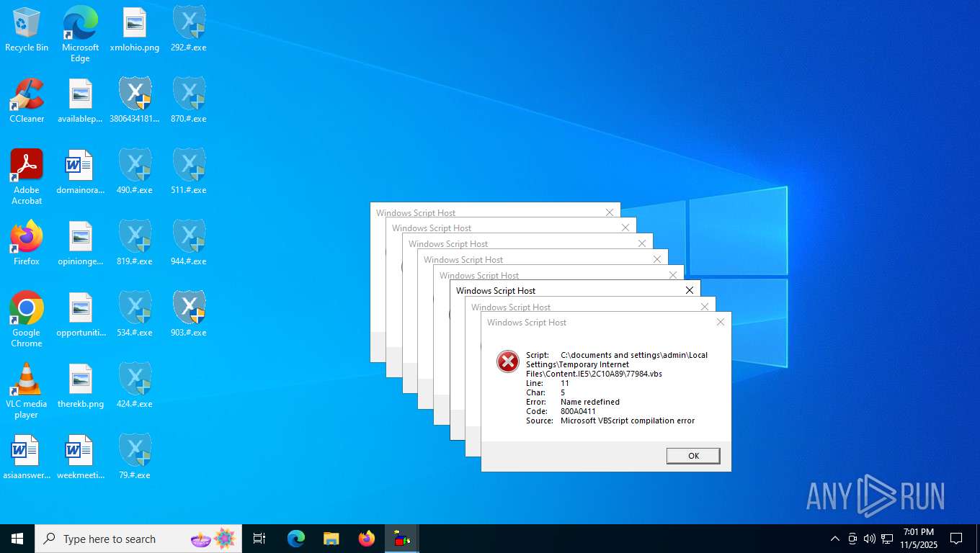980x553 pixels.
Task: Select the xmlohio.png file icon
Action: 135,30
